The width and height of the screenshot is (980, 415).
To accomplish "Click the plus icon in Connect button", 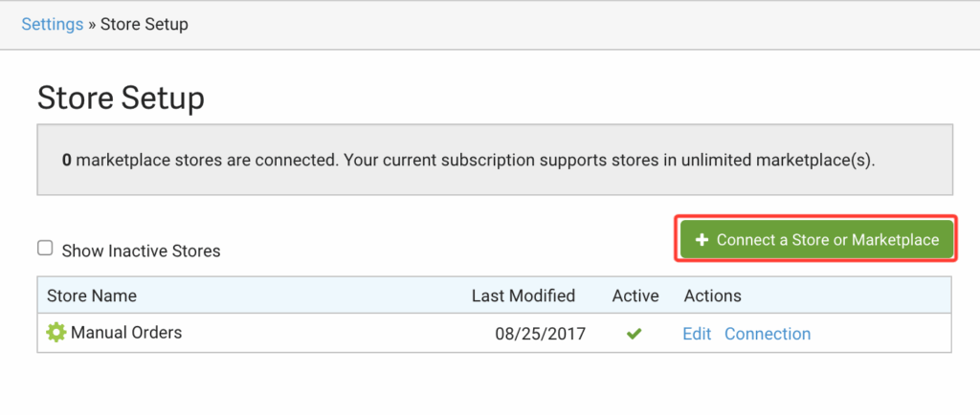I will click(x=702, y=240).
